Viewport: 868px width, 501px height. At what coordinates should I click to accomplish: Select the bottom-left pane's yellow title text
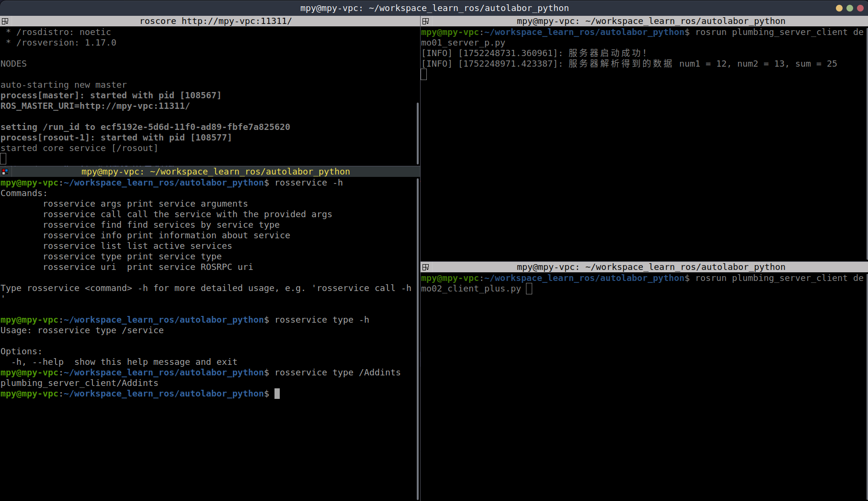[216, 172]
